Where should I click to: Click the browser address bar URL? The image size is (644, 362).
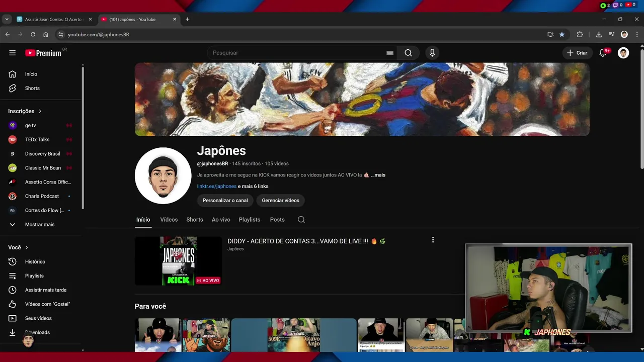click(x=99, y=34)
